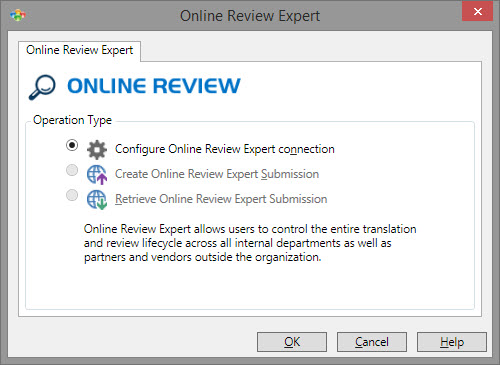Dismiss the dialog with the Cancel button
Image resolution: width=500 pixels, height=365 pixels.
pos(372,342)
